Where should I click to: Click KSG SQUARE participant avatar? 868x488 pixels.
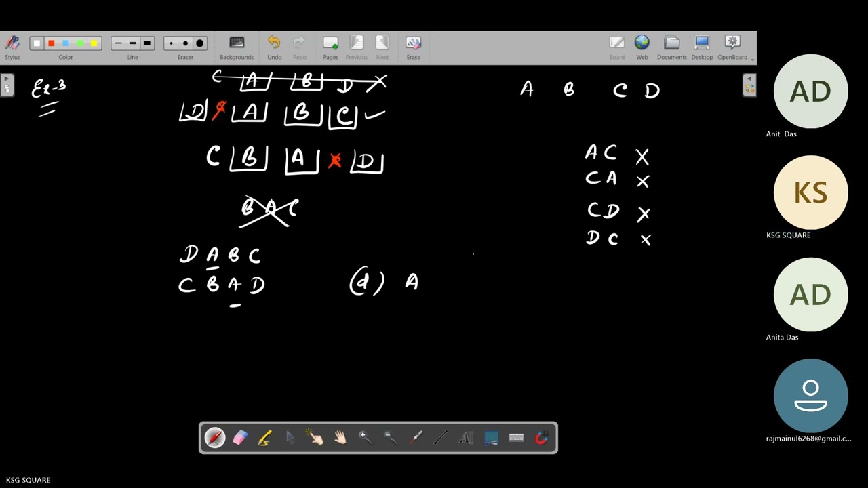[x=810, y=192]
